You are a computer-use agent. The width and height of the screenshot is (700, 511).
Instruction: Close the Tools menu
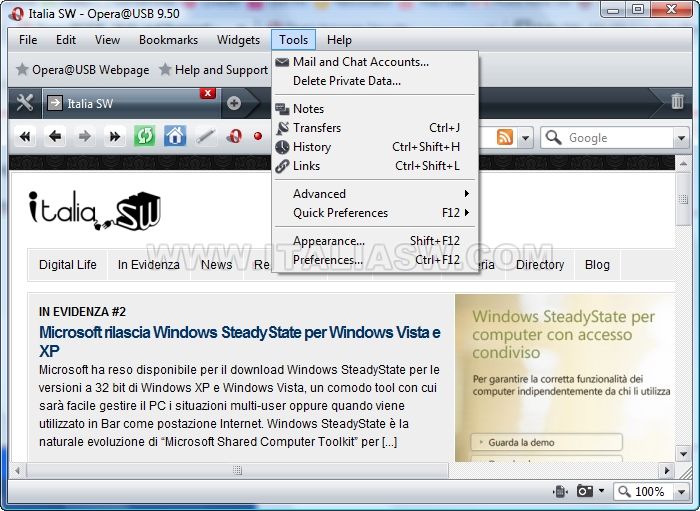coord(293,40)
